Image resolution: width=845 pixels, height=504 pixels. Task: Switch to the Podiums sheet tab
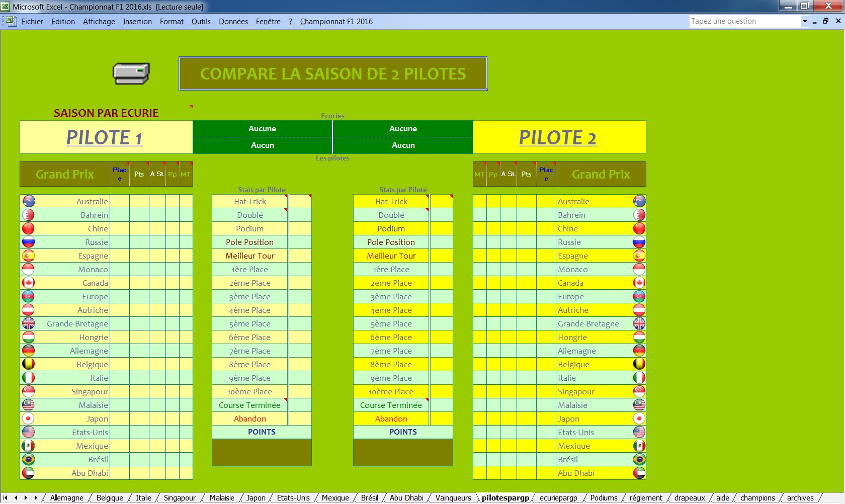[604, 498]
